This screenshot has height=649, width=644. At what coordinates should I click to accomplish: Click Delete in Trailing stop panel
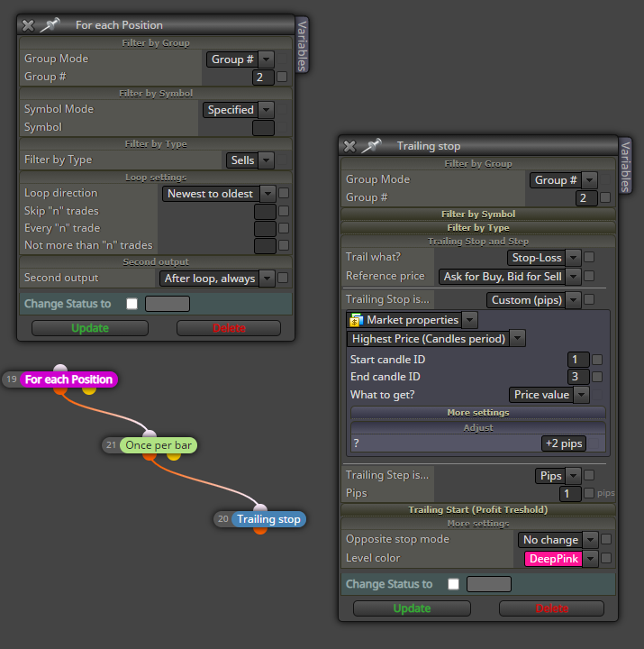point(552,608)
